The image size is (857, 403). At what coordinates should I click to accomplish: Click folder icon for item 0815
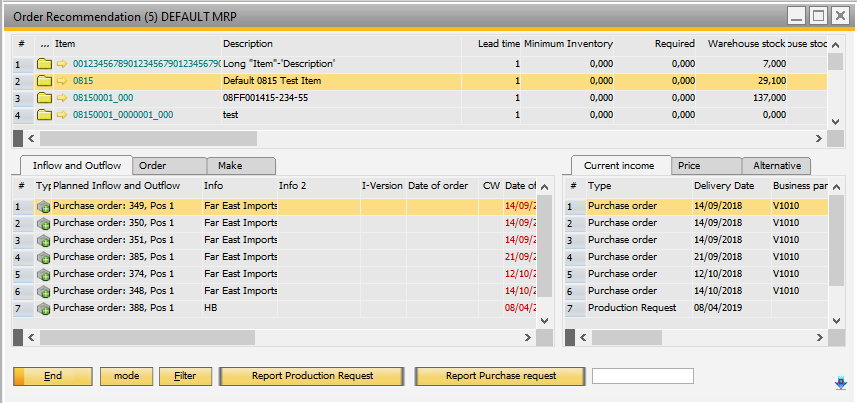pos(44,81)
